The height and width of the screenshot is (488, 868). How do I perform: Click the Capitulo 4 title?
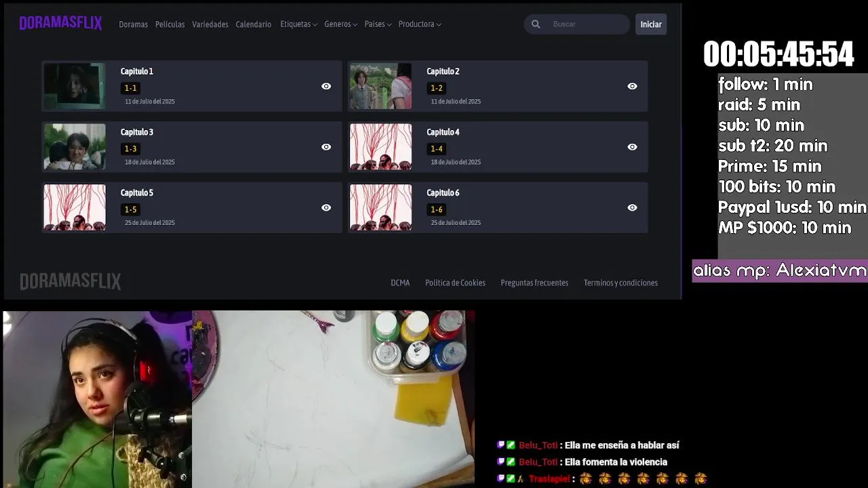click(443, 132)
